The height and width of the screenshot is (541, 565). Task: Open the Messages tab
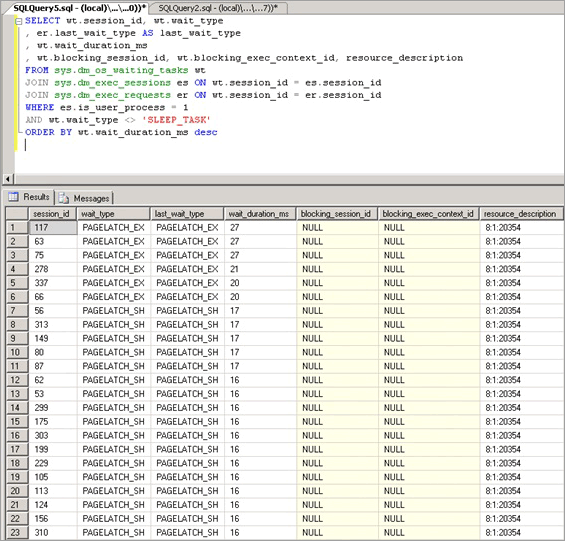(x=84, y=198)
